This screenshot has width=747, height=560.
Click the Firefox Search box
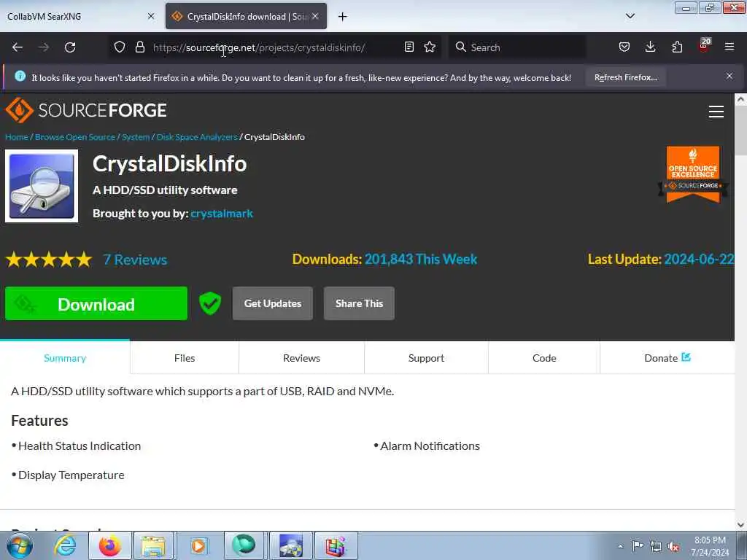(x=517, y=47)
